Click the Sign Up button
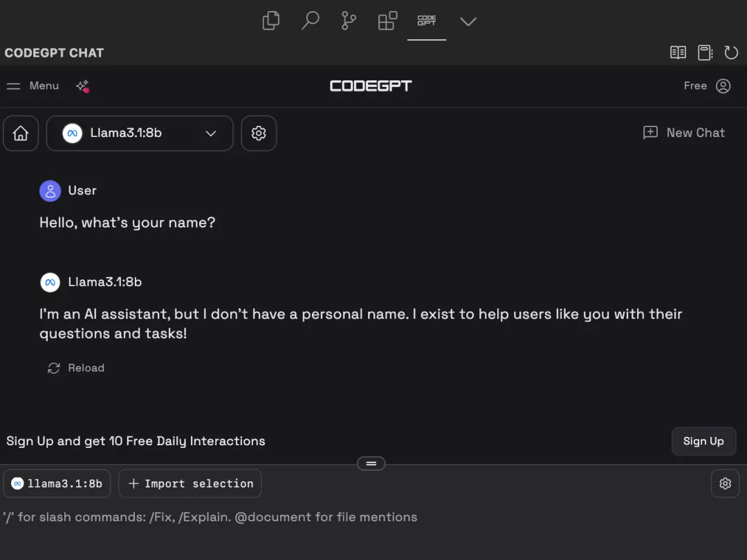The image size is (747, 560). [x=703, y=441]
